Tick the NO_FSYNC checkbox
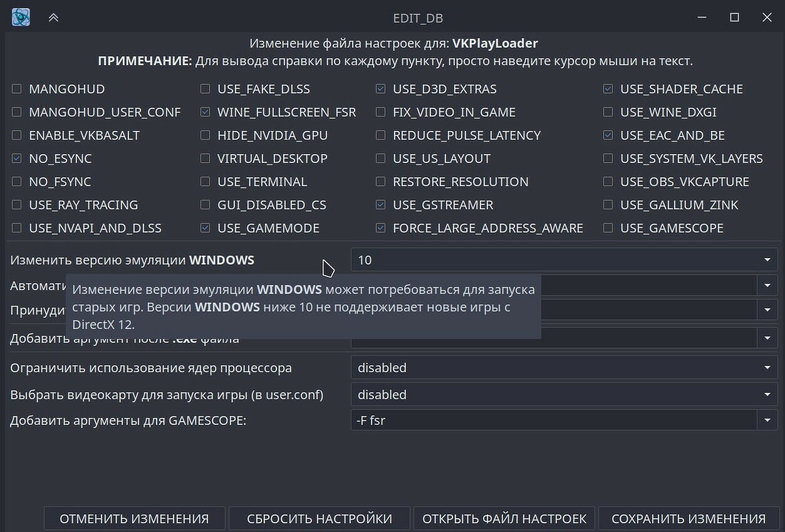The image size is (785, 532). [17, 182]
